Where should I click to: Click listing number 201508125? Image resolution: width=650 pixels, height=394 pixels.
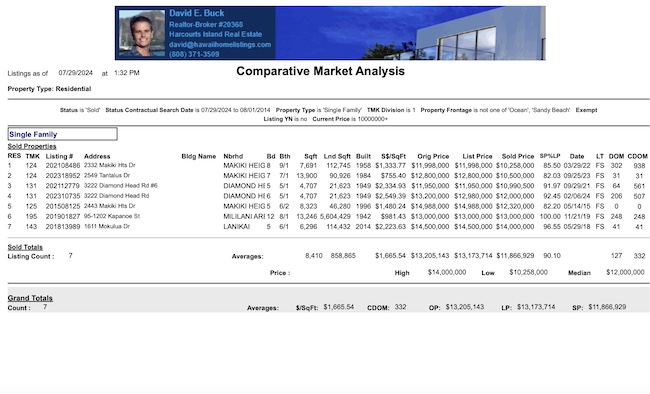point(63,206)
